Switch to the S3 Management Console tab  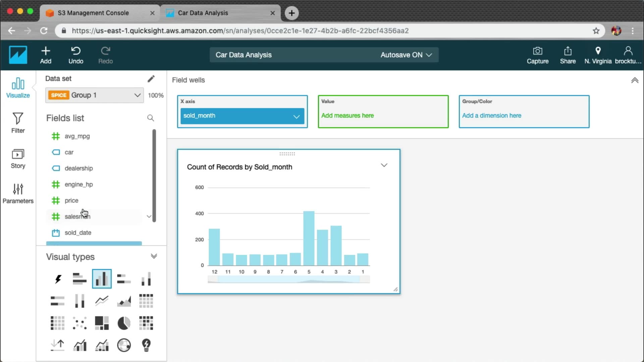[93, 13]
